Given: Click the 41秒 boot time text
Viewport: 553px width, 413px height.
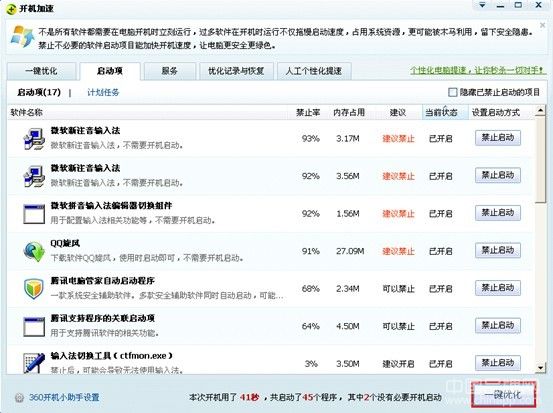Looking at the screenshot, I should [249, 397].
